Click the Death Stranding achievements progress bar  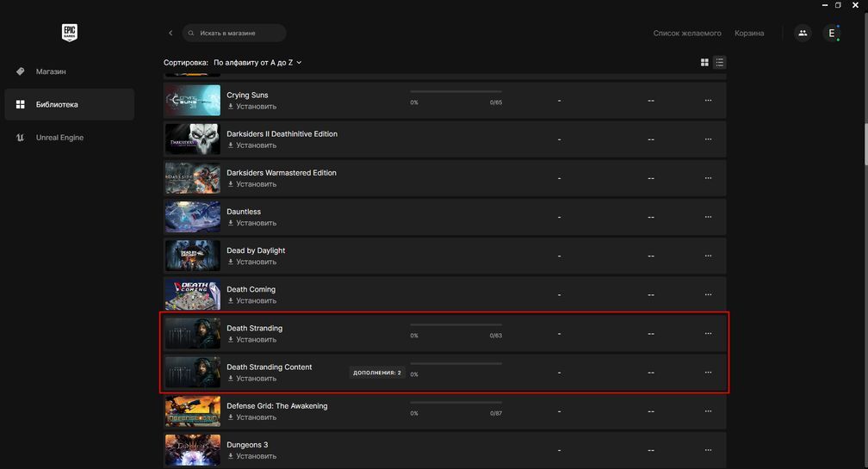coord(456,325)
